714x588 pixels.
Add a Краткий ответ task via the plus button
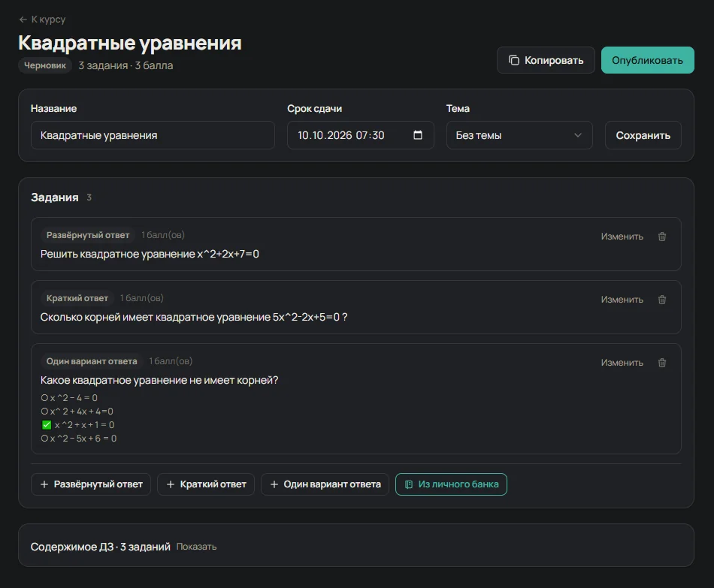click(206, 484)
